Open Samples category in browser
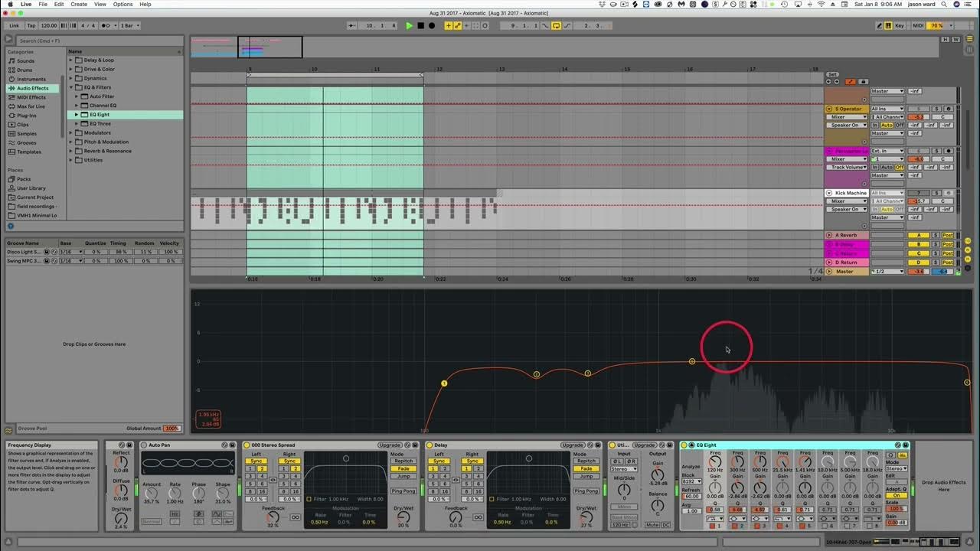Image resolution: width=980 pixels, height=551 pixels. coord(26,134)
